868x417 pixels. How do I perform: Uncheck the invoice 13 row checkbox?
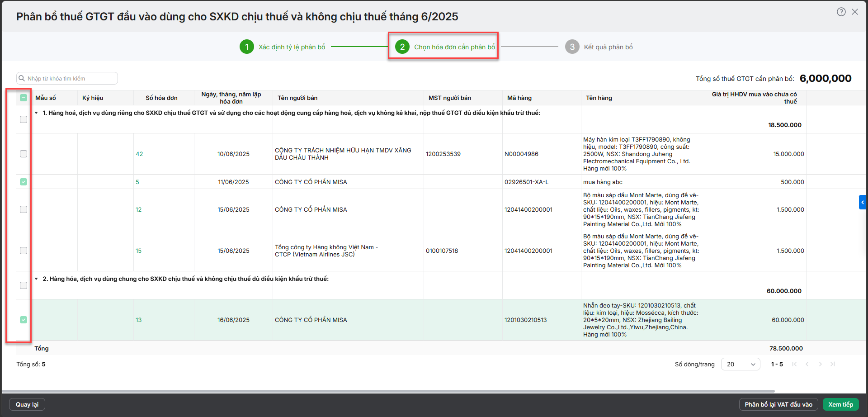click(x=24, y=320)
